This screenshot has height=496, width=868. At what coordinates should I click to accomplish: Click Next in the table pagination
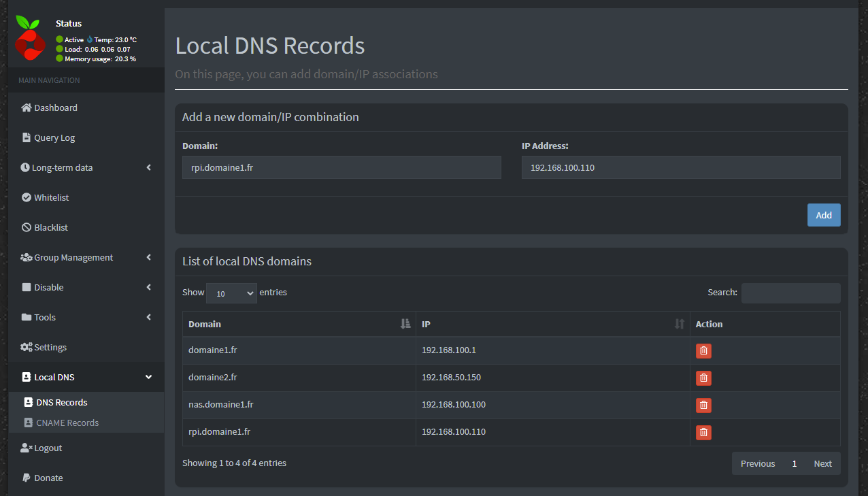tap(822, 463)
